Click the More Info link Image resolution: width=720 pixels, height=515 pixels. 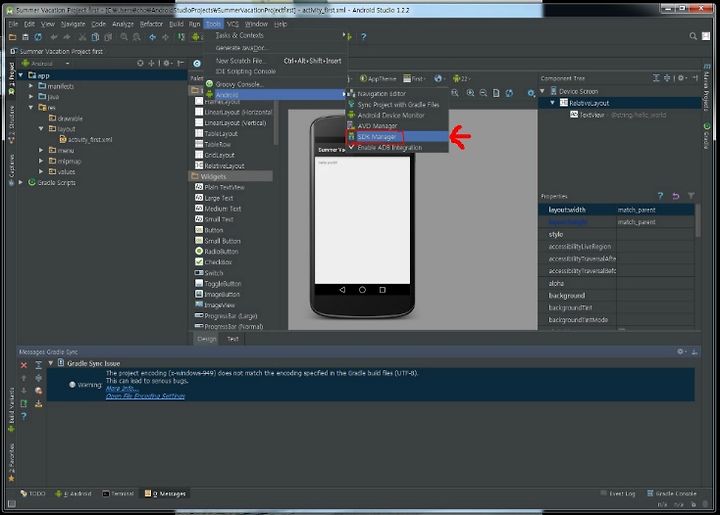[x=122, y=388]
